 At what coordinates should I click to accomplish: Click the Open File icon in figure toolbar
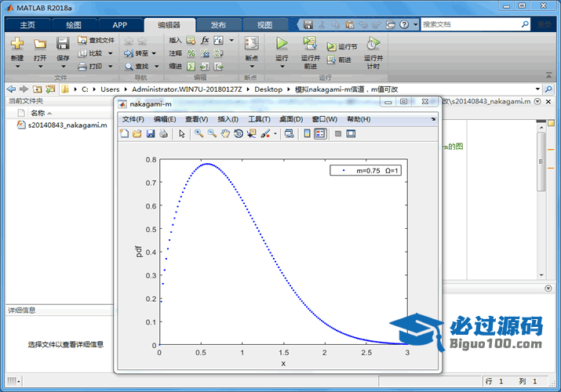pyautogui.click(x=137, y=133)
